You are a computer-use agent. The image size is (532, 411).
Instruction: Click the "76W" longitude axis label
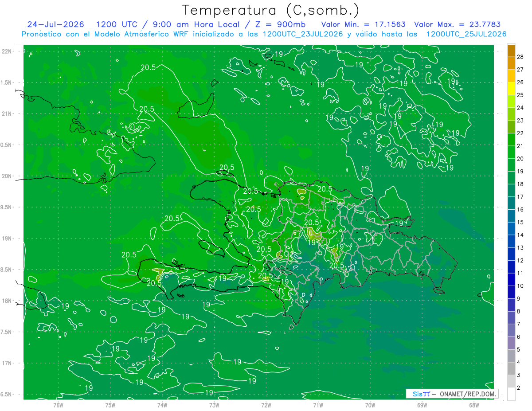point(58,405)
